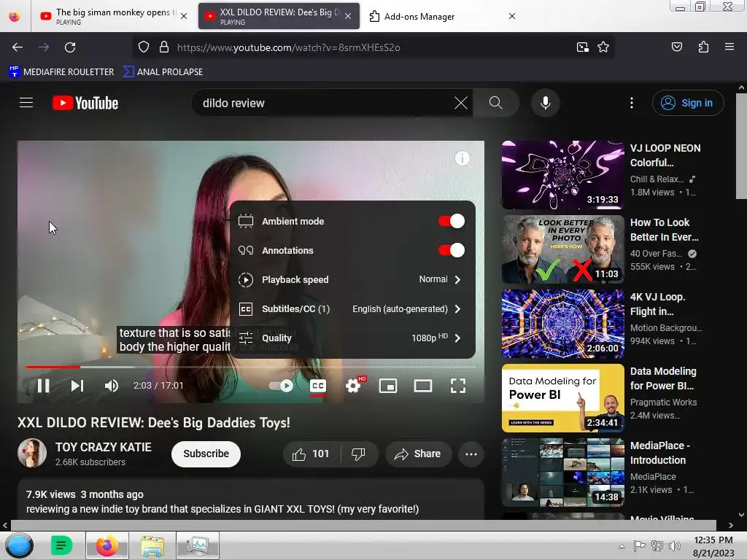Bookmark this page with star icon
The image size is (747, 560).
603,47
